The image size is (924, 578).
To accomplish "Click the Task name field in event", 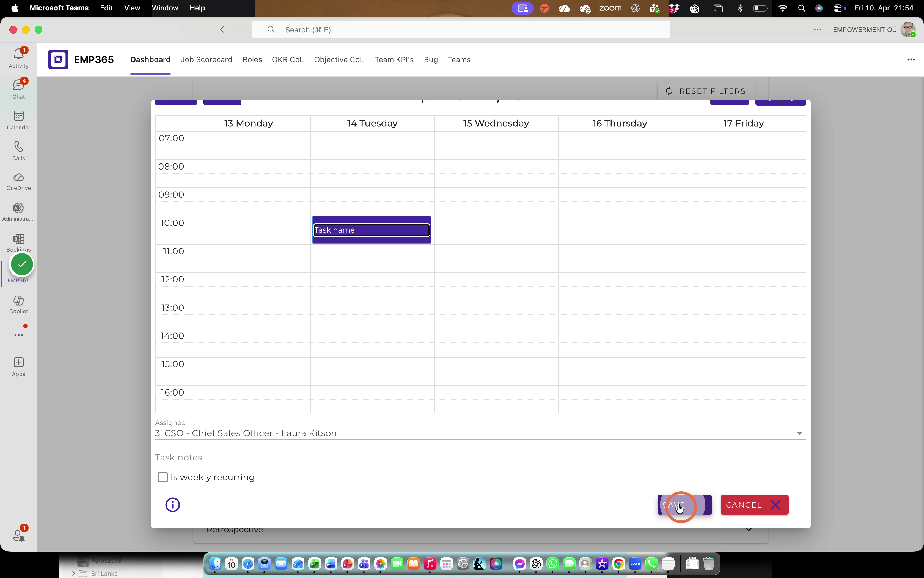I will pos(372,230).
